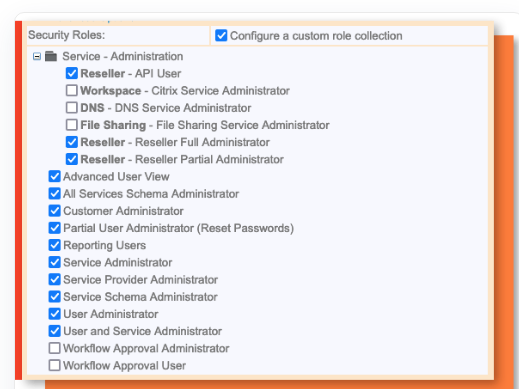Enable DNS Service Administrator checkbox
The height and width of the screenshot is (389, 519).
coord(72,108)
